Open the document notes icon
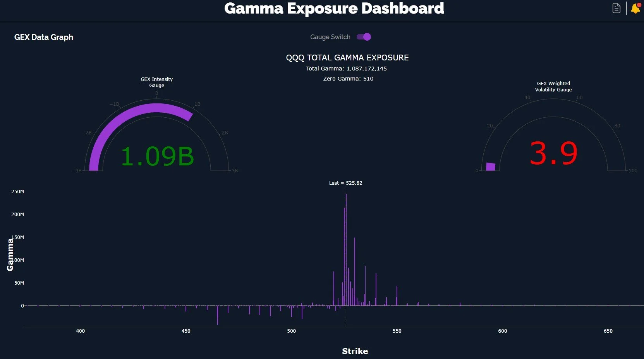Viewport: 644px width, 359px height. 616,8
